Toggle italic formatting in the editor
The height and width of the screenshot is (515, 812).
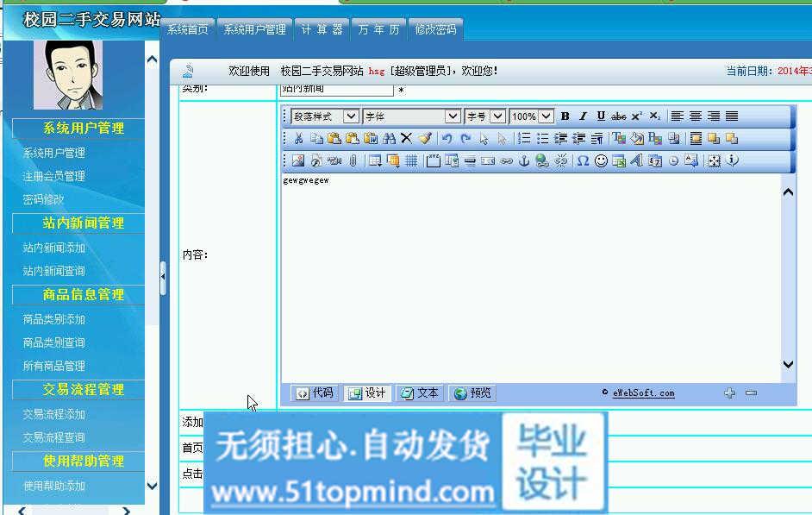583,116
